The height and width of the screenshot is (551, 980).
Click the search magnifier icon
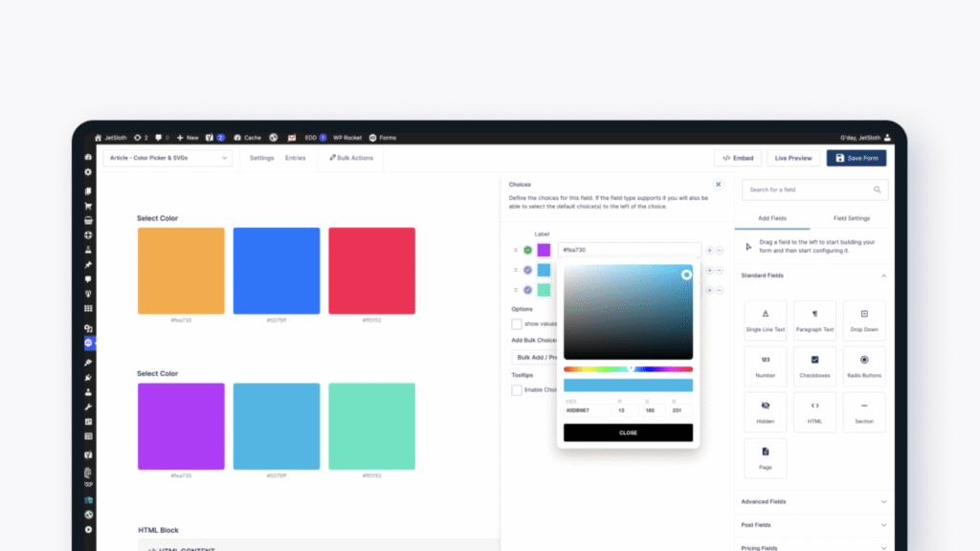tap(877, 190)
